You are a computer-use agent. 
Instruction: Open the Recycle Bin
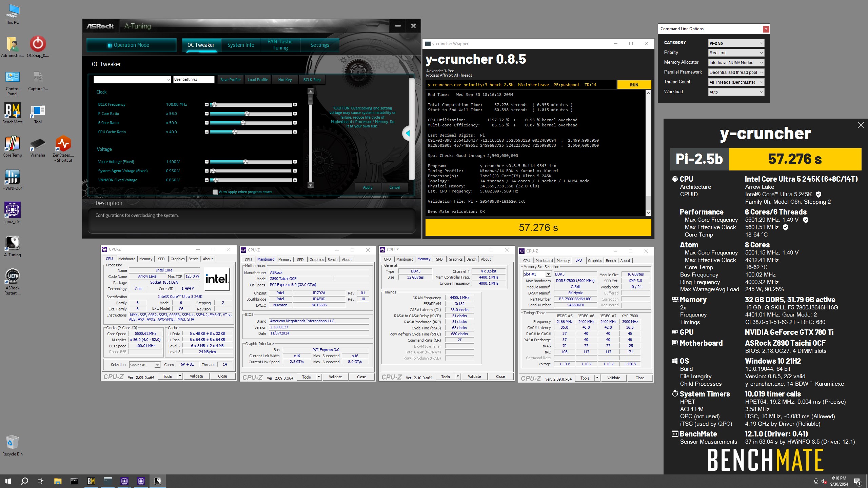(x=13, y=446)
